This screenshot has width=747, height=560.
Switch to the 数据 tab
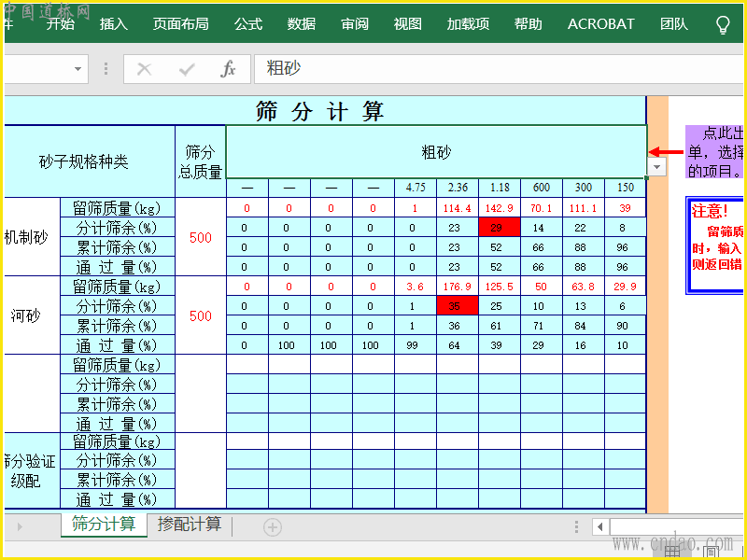301,24
